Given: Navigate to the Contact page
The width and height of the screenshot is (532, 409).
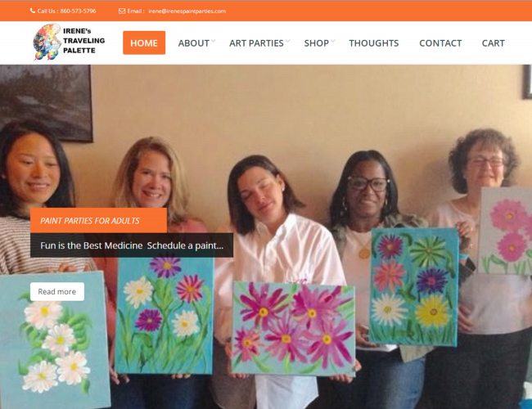Looking at the screenshot, I should [440, 43].
